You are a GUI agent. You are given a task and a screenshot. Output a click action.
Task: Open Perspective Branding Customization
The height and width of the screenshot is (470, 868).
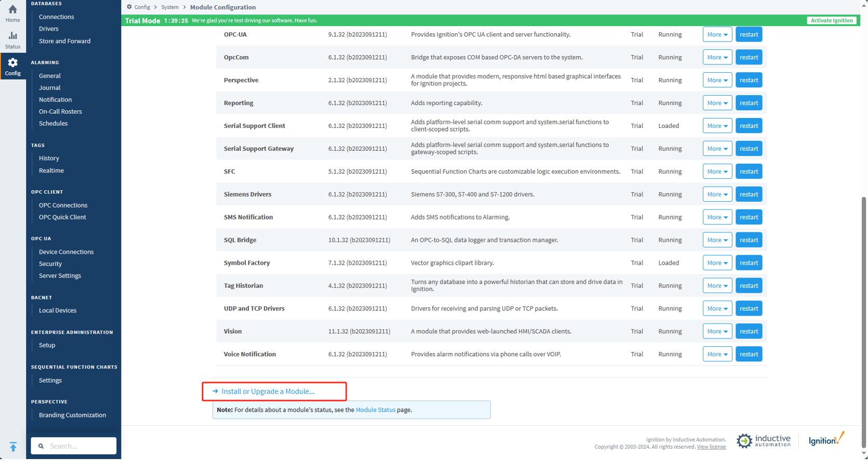73,415
